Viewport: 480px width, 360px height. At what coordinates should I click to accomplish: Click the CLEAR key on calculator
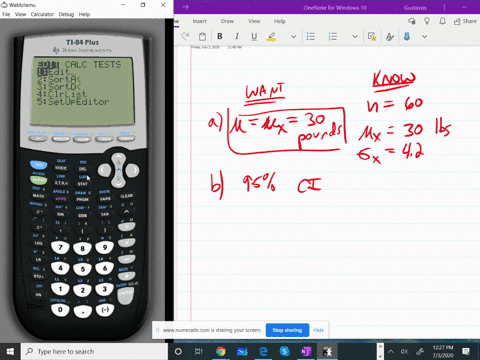pyautogui.click(x=127, y=196)
